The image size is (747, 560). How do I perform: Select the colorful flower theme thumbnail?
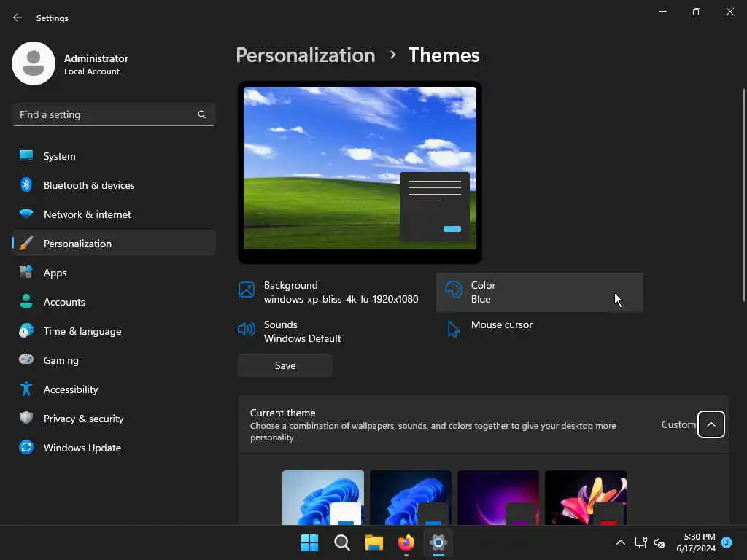586,497
